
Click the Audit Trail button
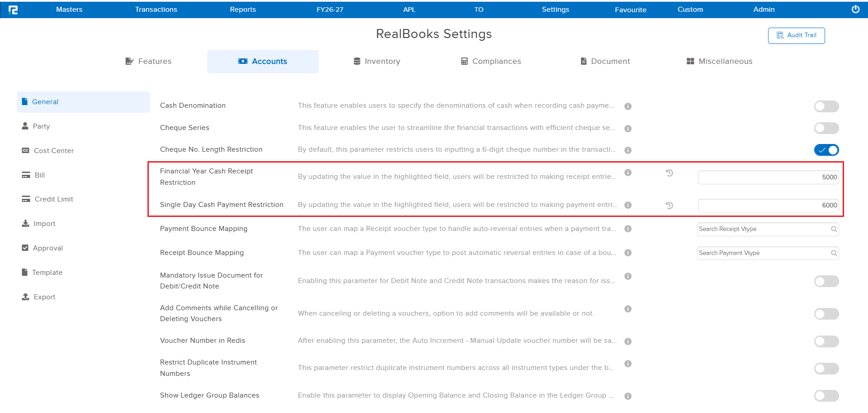coord(796,35)
